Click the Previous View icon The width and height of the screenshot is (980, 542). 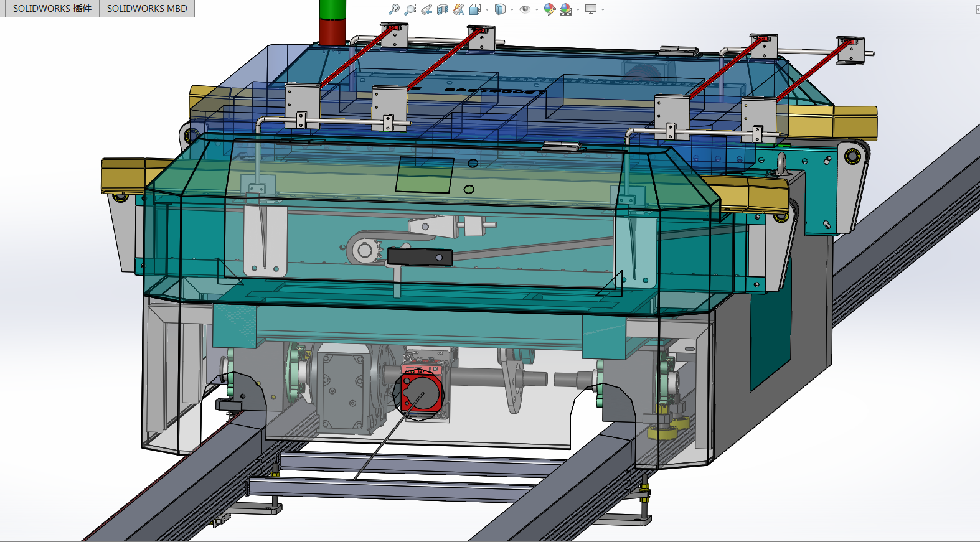click(x=426, y=9)
